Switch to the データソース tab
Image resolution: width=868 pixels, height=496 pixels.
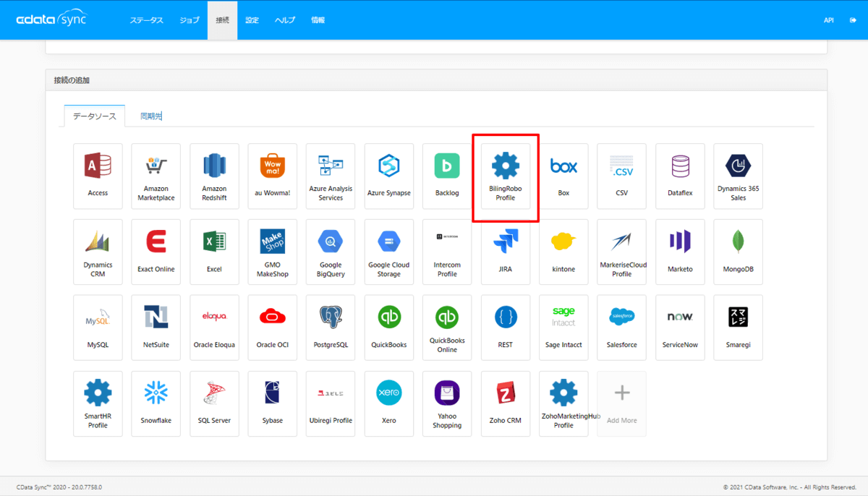click(x=94, y=116)
